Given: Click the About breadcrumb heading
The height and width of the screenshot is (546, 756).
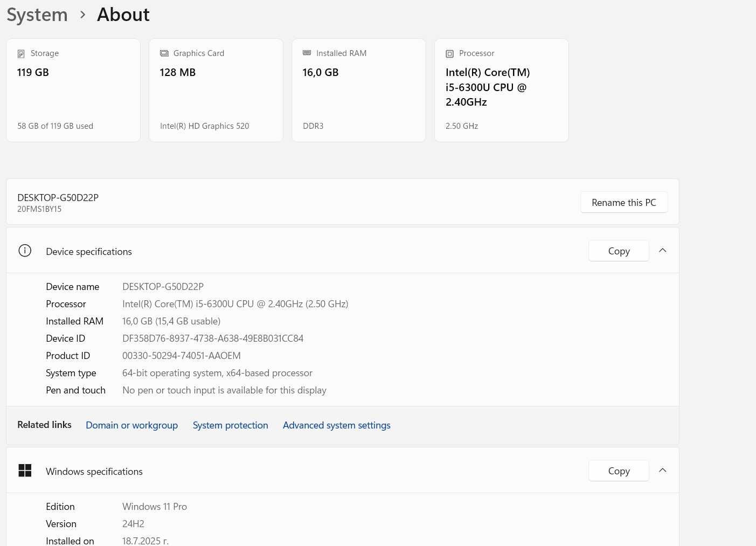Looking at the screenshot, I should tap(123, 15).
